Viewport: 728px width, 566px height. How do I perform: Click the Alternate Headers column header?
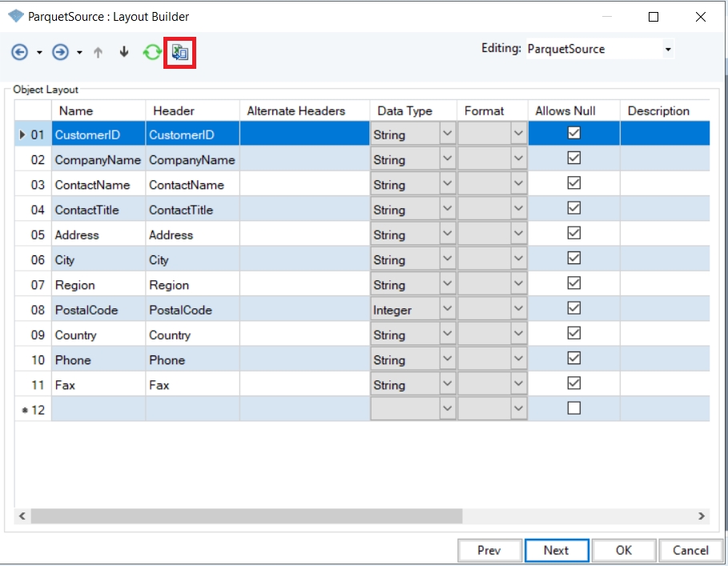tap(296, 111)
